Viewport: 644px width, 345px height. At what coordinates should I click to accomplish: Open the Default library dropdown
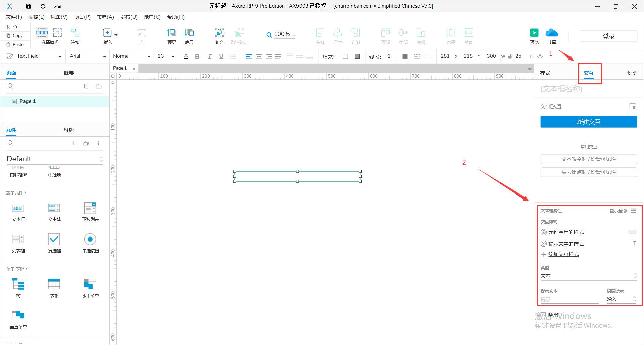pyautogui.click(x=55, y=159)
